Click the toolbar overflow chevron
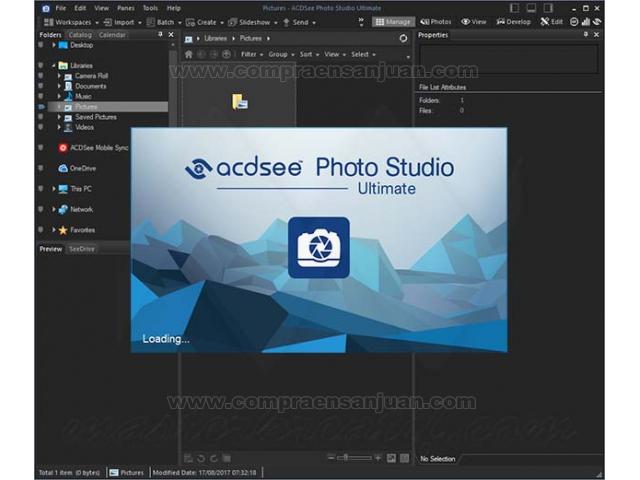 click(x=361, y=22)
